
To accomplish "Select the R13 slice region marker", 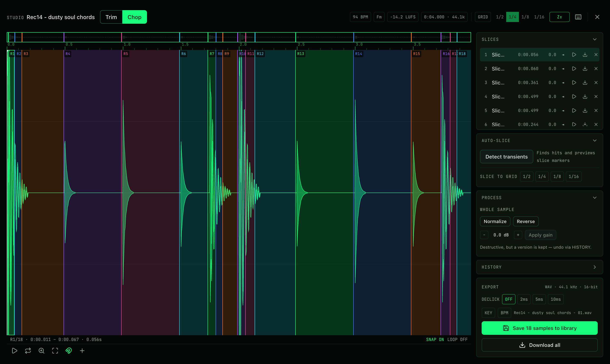I will [x=301, y=54].
